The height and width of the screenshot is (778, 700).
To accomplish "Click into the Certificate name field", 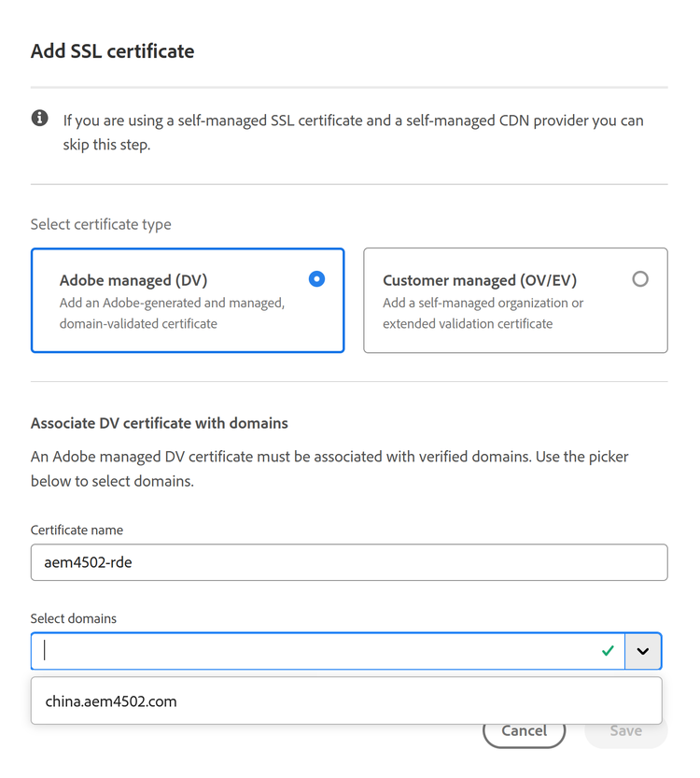I will click(x=348, y=562).
